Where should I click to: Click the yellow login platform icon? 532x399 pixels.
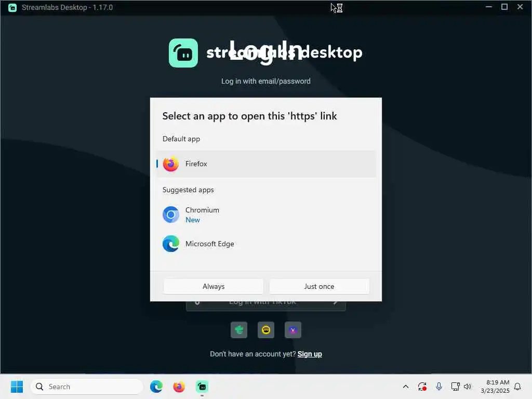(266, 330)
